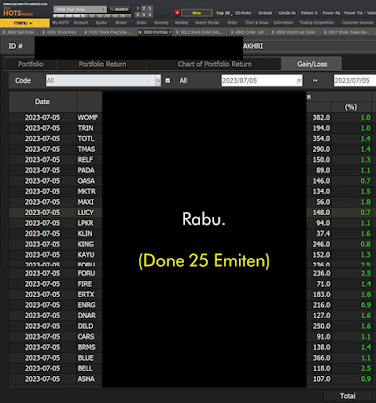Select screen layout number 4
The height and width of the screenshot is (403, 376).
click(x=138, y=15)
